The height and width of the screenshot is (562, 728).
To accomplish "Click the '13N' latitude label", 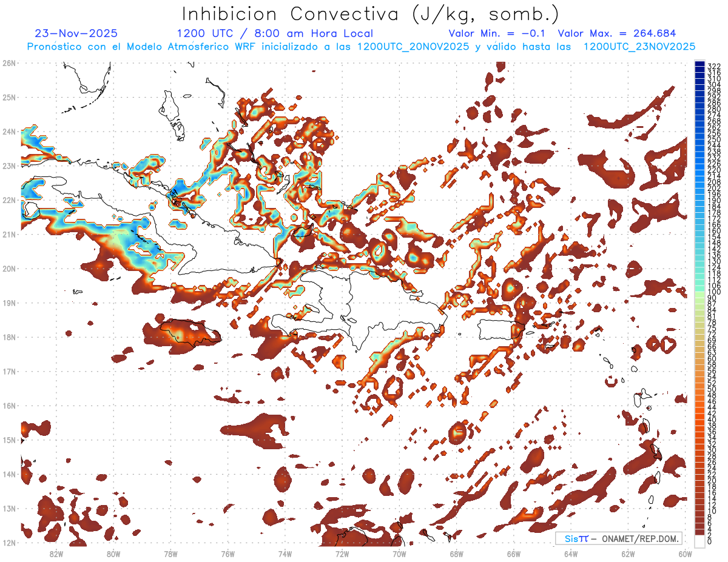I will coord(8,508).
